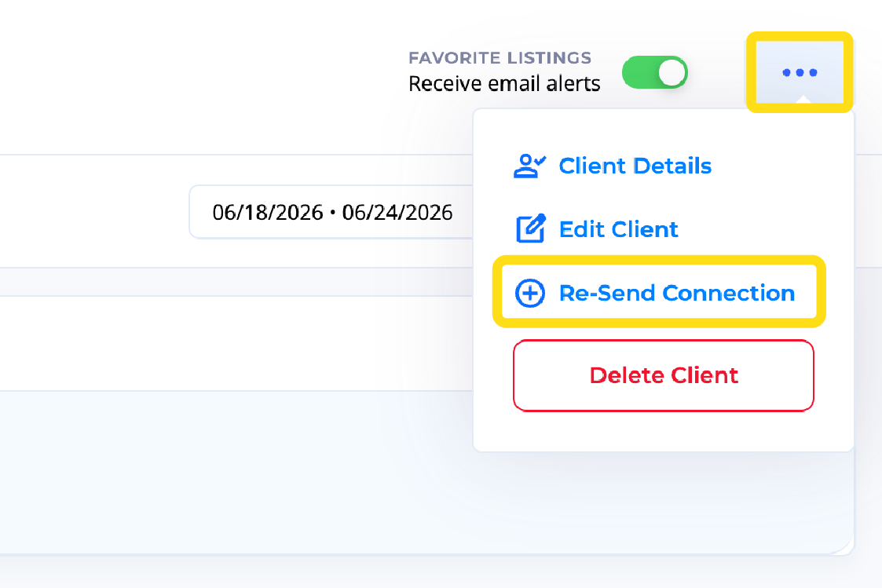
Task: Click the red Delete Client button
Action: [x=663, y=375]
